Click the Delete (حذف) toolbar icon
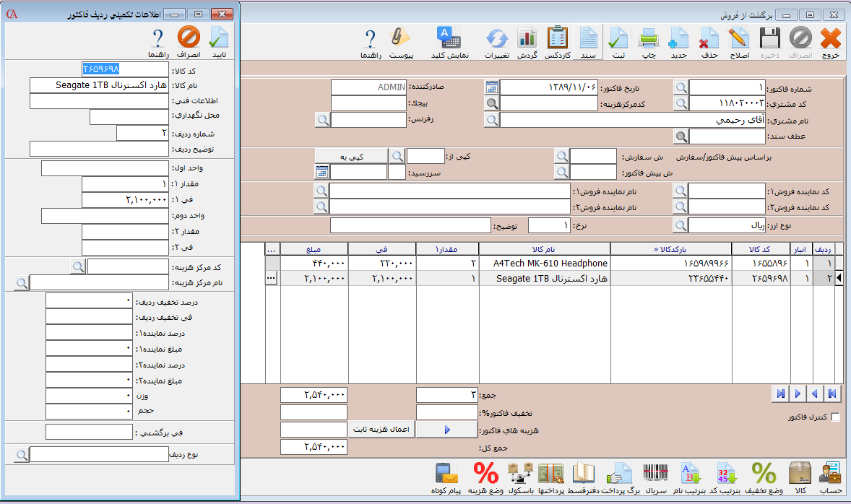This screenshot has height=504, width=851. click(x=709, y=43)
